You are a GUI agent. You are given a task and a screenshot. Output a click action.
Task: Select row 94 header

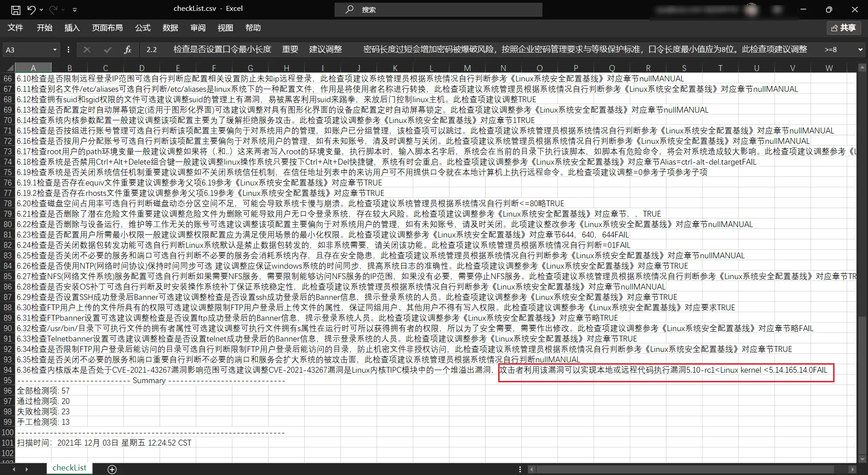[x=8, y=370]
